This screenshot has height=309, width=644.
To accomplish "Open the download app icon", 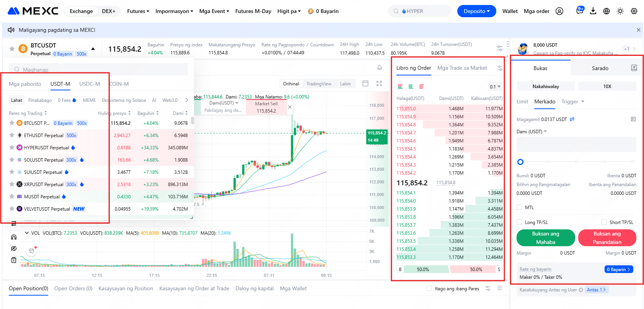I will (x=593, y=11).
